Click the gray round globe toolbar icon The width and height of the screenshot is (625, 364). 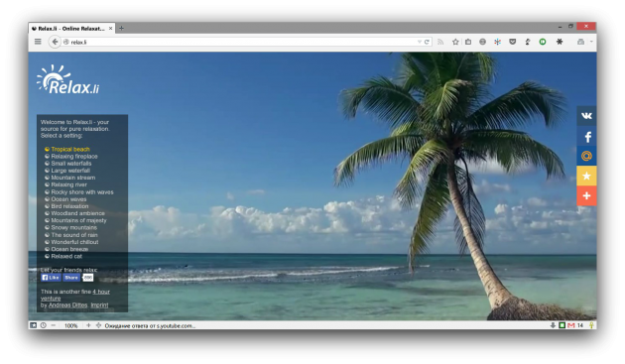pos(482,42)
